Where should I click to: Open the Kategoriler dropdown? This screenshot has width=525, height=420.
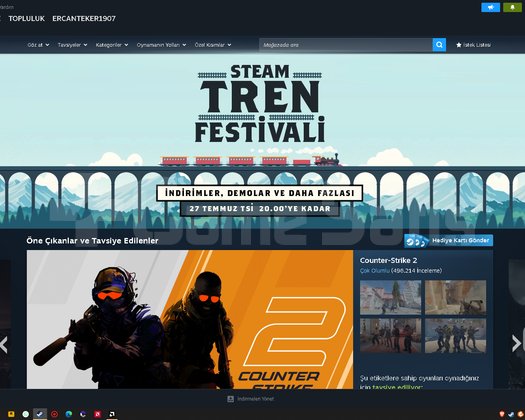point(112,45)
